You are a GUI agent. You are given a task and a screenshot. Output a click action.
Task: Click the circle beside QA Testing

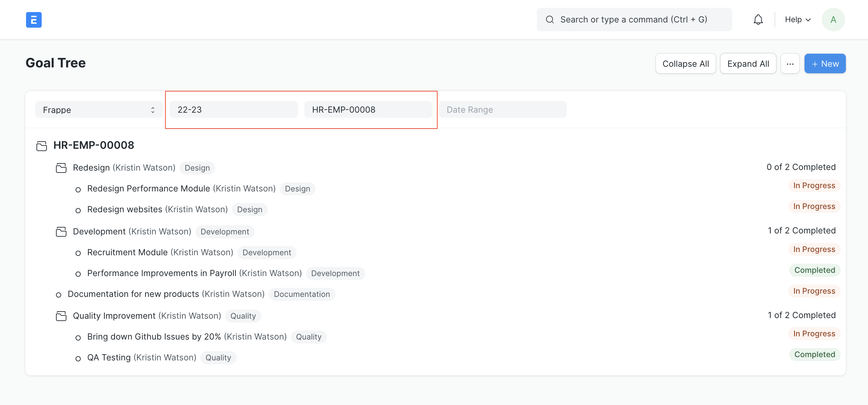(78, 358)
